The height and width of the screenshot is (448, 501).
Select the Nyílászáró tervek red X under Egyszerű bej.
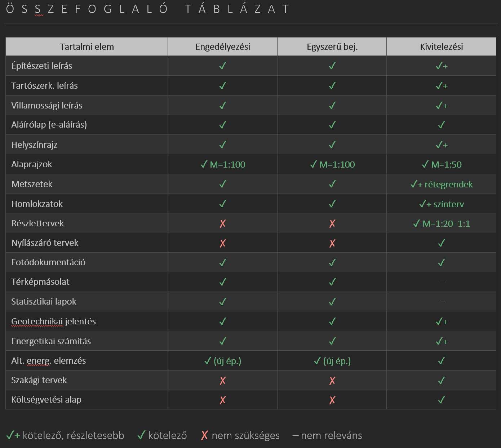tap(332, 243)
